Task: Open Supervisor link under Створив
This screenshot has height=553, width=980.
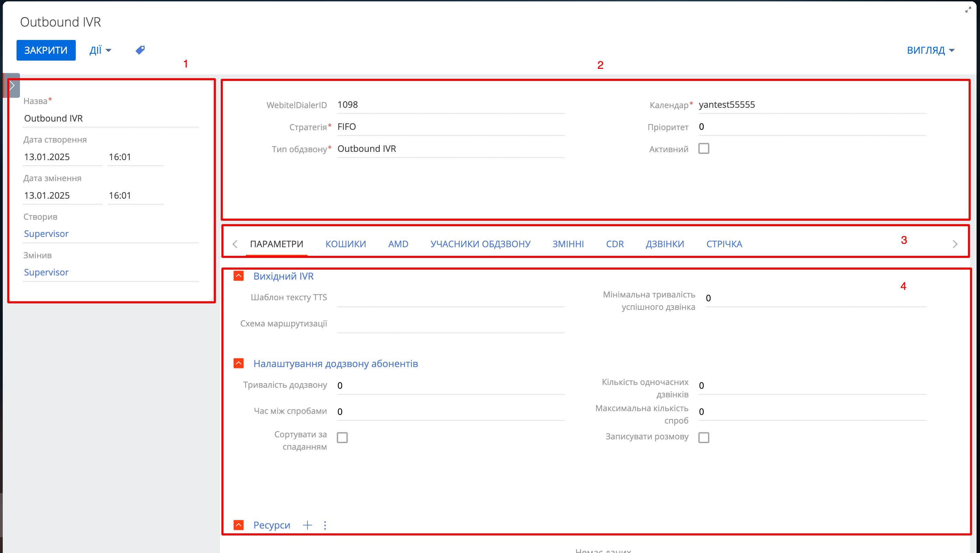Action: (46, 233)
